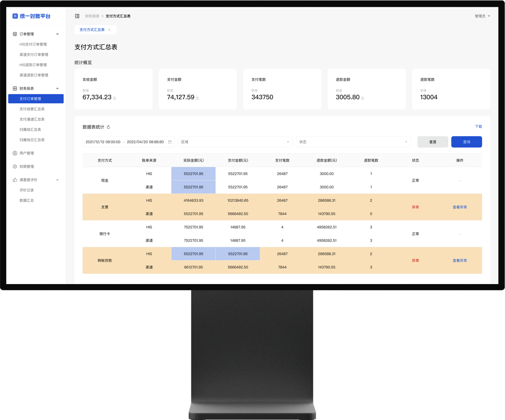Click the 10213840.65 amount cell

coord(238,200)
